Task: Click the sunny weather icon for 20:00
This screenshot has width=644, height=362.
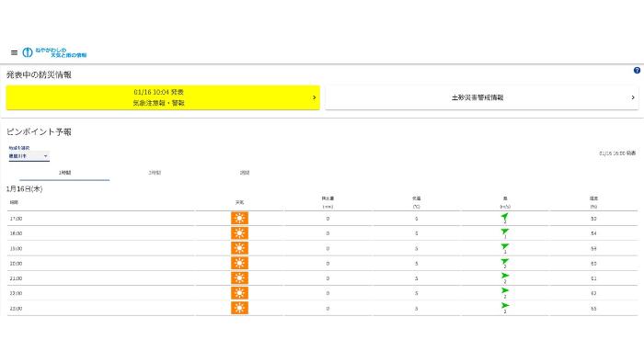Action: point(239,263)
